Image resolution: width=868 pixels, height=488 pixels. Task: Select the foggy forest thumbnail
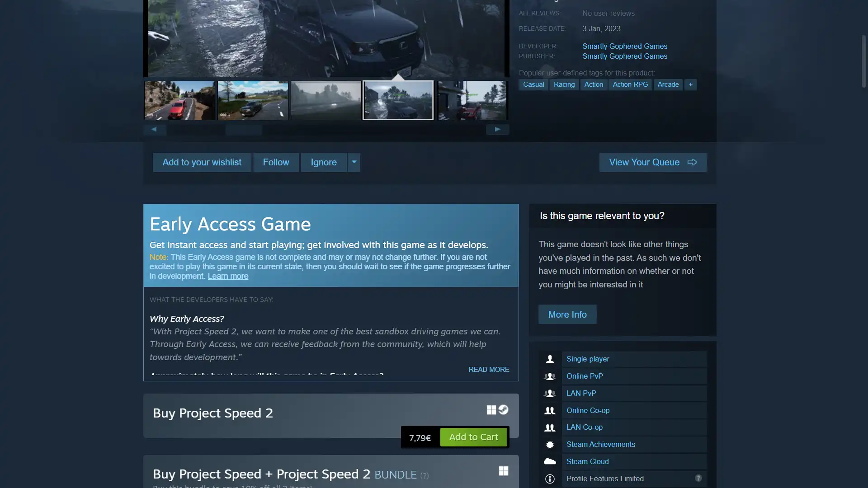coord(326,100)
